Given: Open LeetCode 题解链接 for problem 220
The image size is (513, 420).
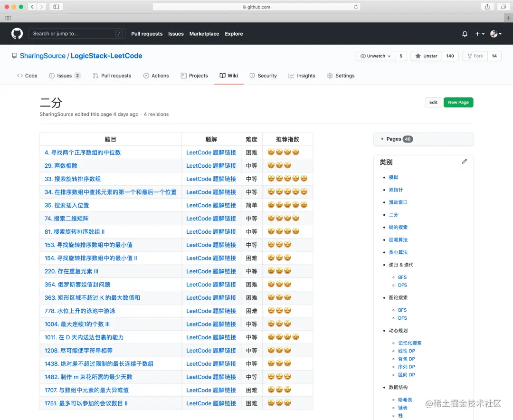Looking at the screenshot, I should [x=211, y=271].
